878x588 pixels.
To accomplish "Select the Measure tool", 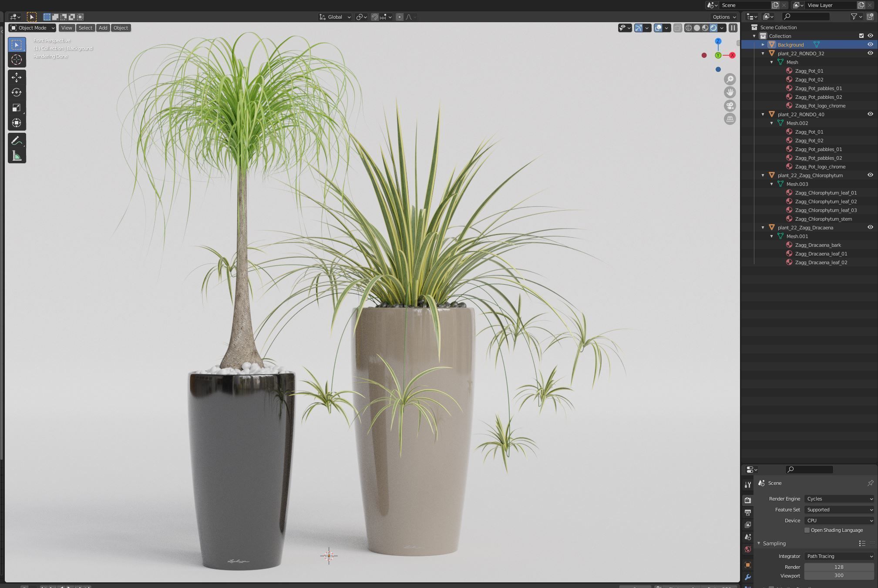I will click(x=17, y=156).
